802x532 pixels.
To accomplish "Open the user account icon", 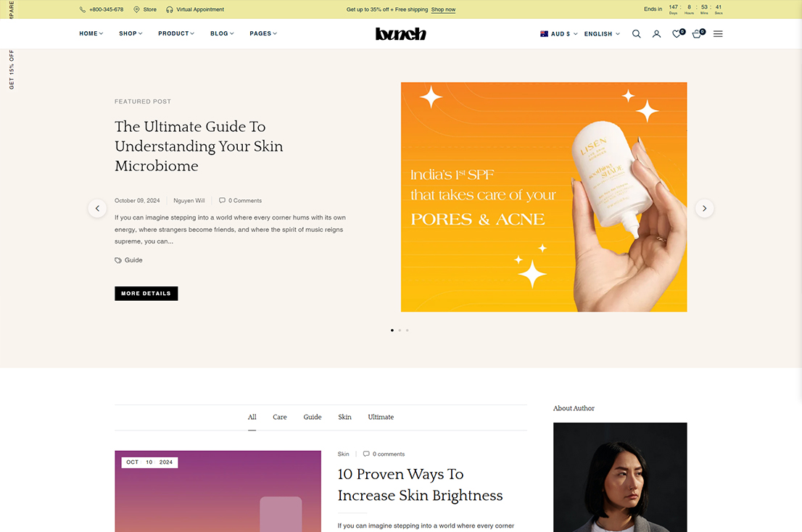I will pos(657,34).
